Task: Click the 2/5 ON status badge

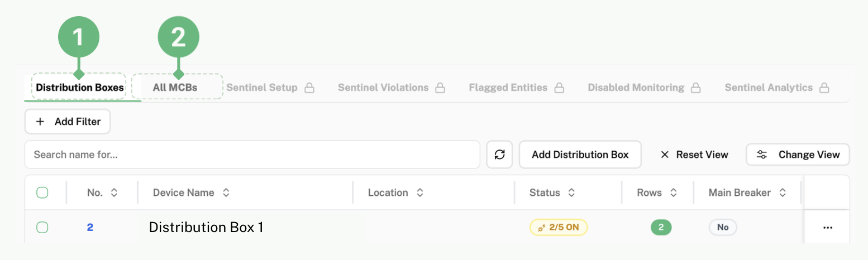Action: point(559,227)
